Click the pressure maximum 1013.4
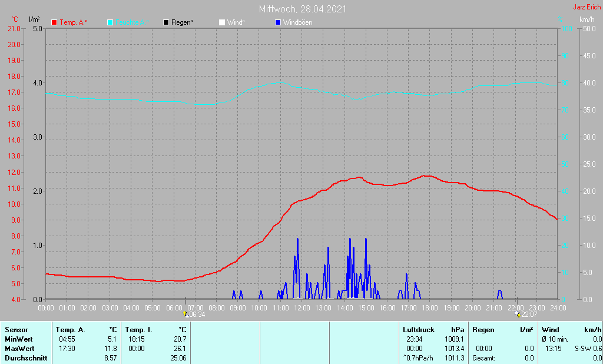 point(455,349)
